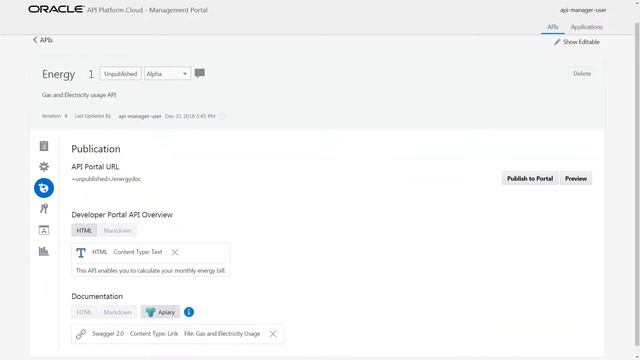Viewport: 640px width, 360px height.
Task: Click the Swagger 2.0 label
Action: (108, 333)
